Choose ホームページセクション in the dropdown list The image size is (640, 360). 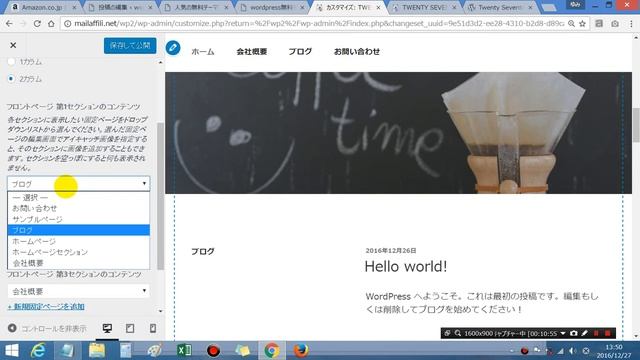point(78,252)
